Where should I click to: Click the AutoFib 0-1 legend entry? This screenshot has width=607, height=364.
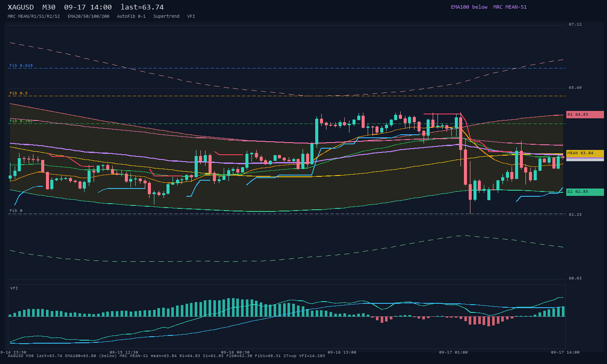pos(131,16)
